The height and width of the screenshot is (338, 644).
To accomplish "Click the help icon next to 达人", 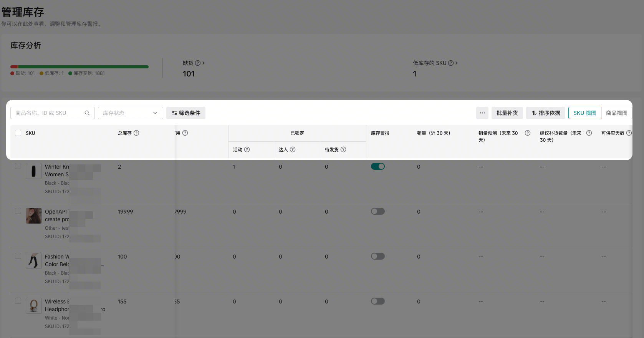I will pyautogui.click(x=293, y=149).
